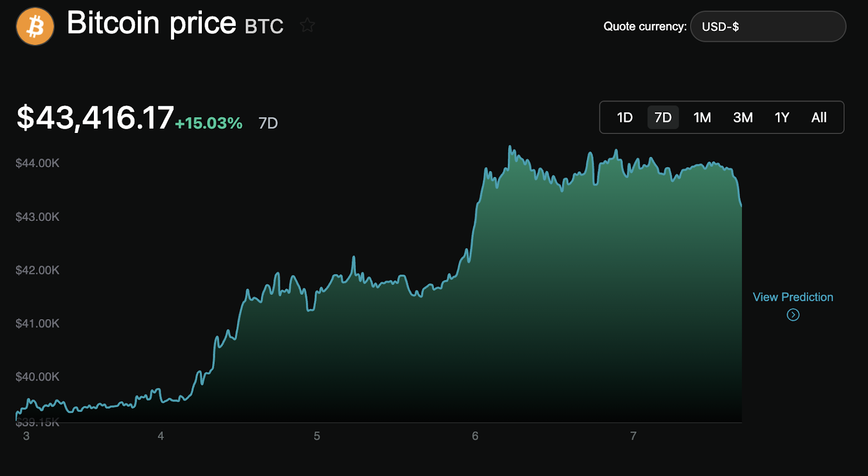Image resolution: width=868 pixels, height=476 pixels.
Task: Click the $43.00K axis label
Action: [x=37, y=217]
